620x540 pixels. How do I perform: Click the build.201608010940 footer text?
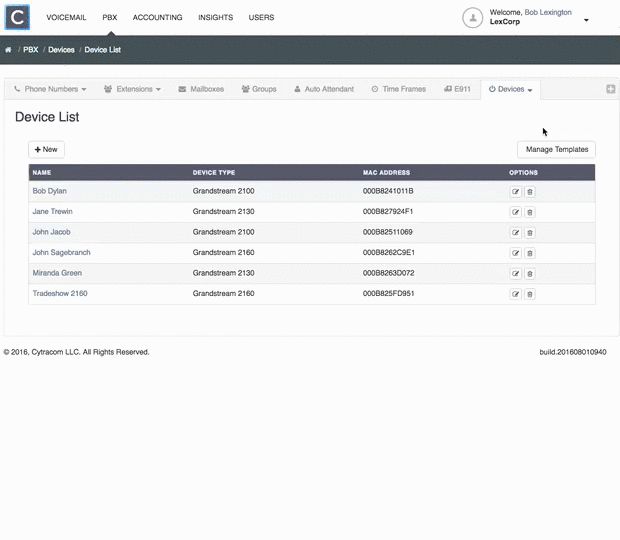click(x=573, y=352)
